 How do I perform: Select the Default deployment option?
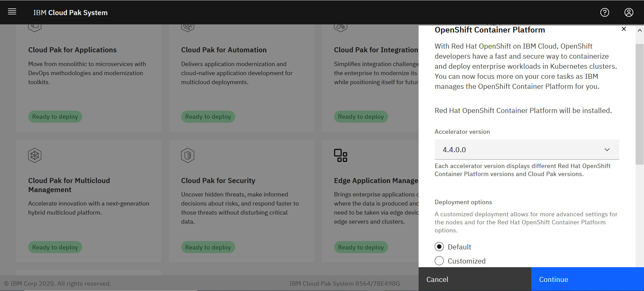(439, 247)
